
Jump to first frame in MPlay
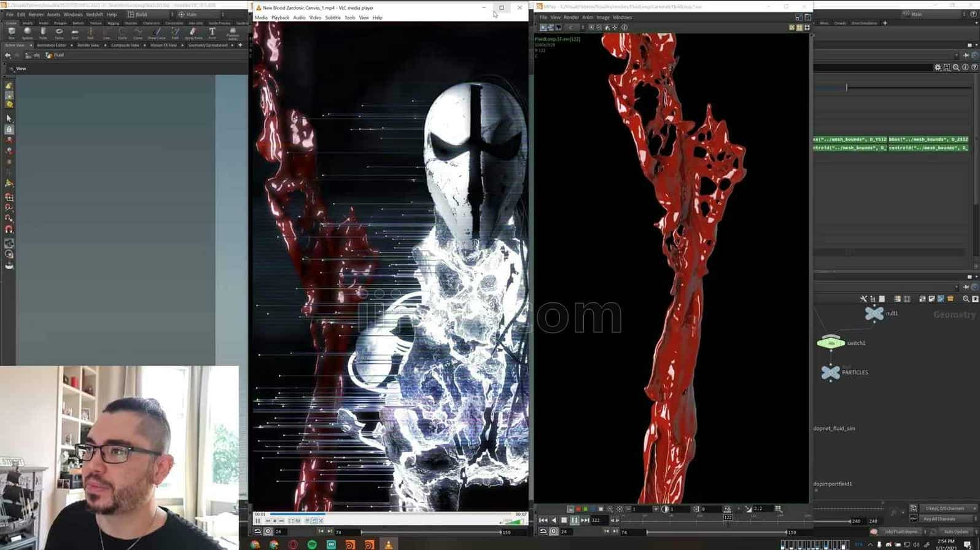point(543,521)
